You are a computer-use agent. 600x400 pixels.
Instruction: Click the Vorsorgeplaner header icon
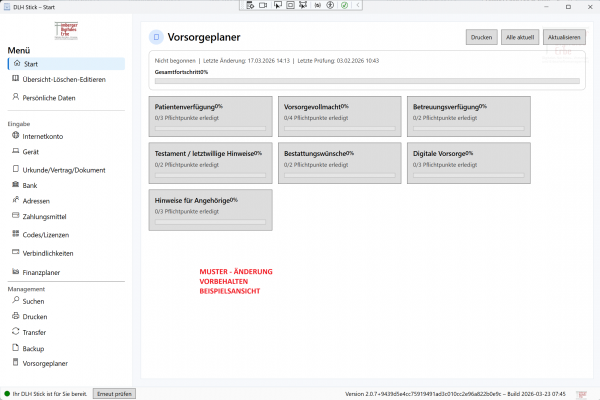point(156,37)
